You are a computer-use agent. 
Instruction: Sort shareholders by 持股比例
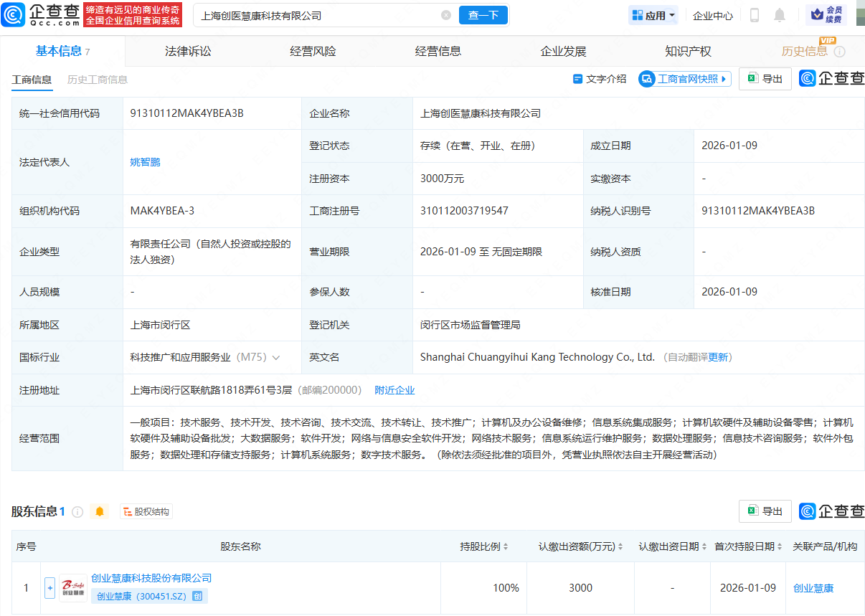click(x=506, y=546)
